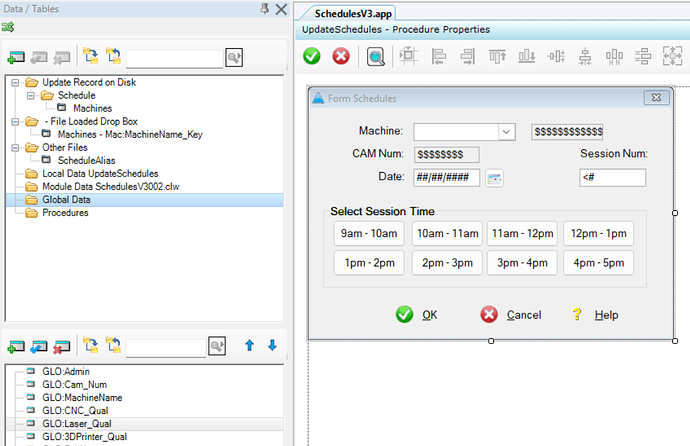
Task: Open the preview magnifier icon in designer toolbar
Action: tap(375, 57)
